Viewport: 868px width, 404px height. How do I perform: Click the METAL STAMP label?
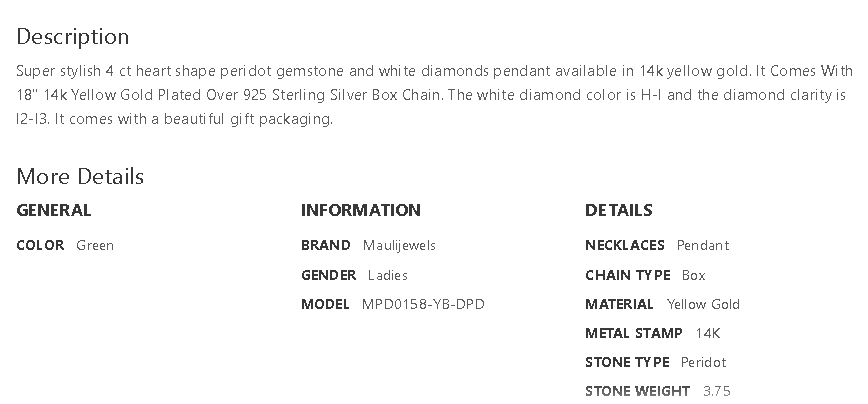coord(634,333)
